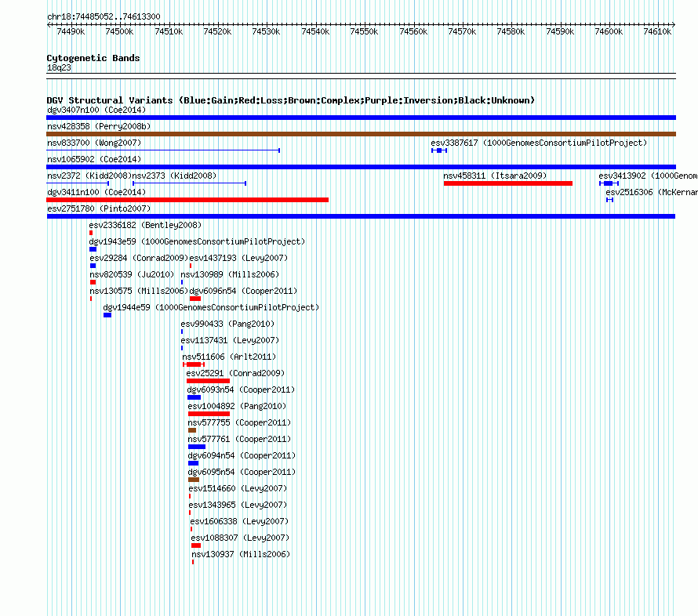The height and width of the screenshot is (616, 698).
Task: Click the esv3387617 1000GenomesConsortiumPilotProject label
Action: click(539, 143)
